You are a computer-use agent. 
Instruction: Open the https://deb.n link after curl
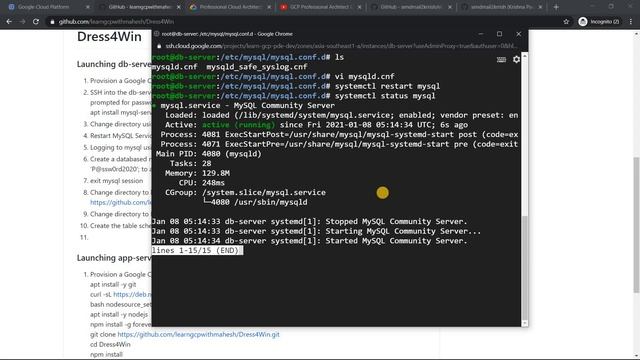pos(132,294)
